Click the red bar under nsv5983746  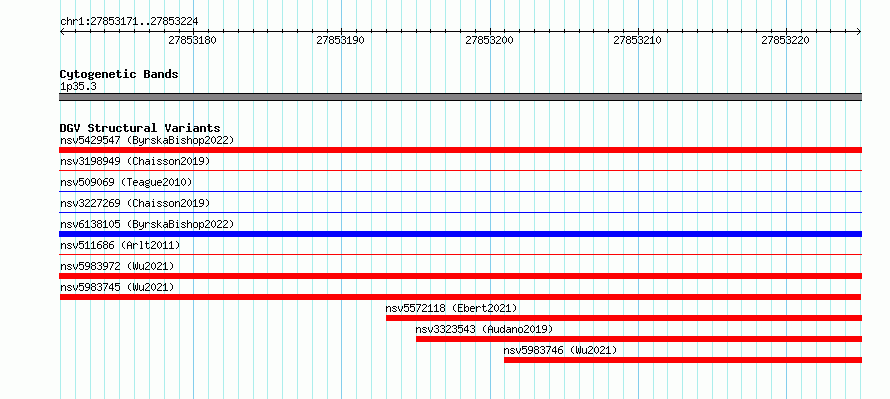pyautogui.click(x=683, y=360)
